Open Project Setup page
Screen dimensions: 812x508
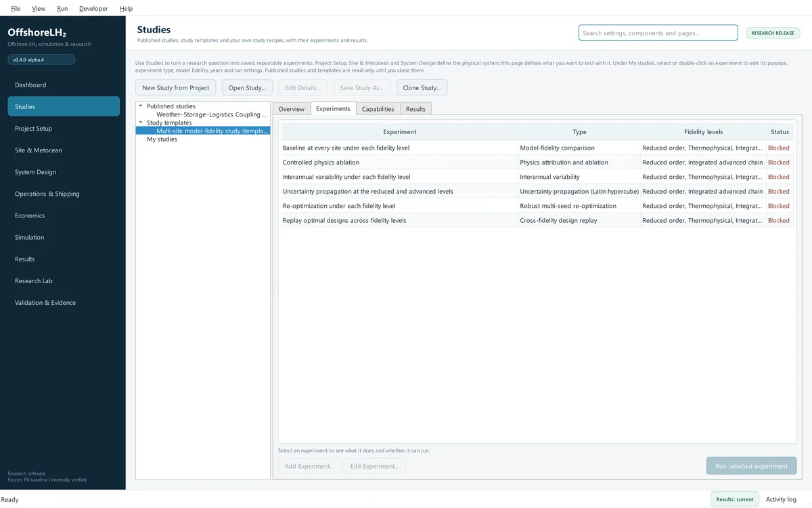(x=64, y=128)
